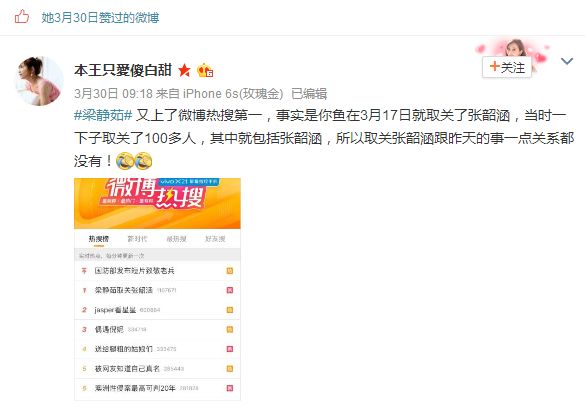Image resolution: width=585 pixels, height=409 pixels.
Task: Click the red star membership badge
Action: (x=184, y=70)
